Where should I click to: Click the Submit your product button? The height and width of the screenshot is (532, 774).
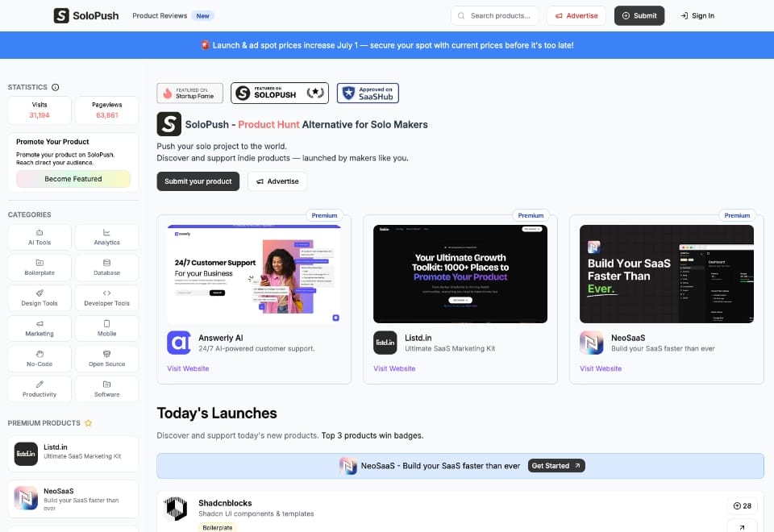click(198, 181)
